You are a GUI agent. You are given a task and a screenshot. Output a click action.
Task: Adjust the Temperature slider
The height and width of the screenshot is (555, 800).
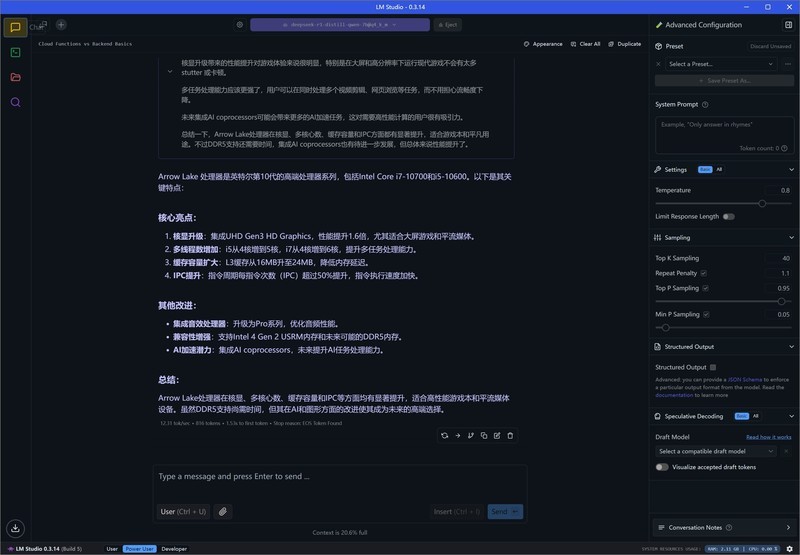tap(762, 204)
